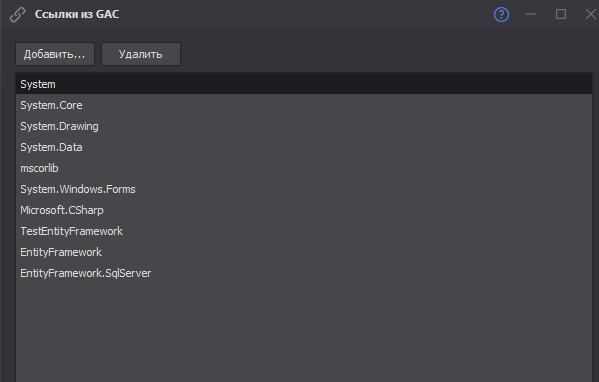Select EntityFramework.SqlServer in the list
This screenshot has height=382, width=599.
304,273
